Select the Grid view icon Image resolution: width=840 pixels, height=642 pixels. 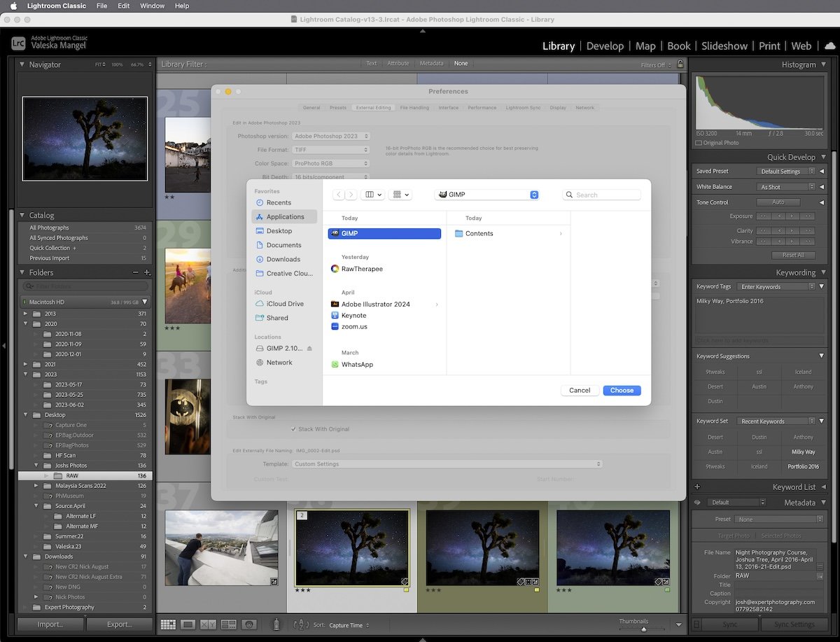click(169, 624)
